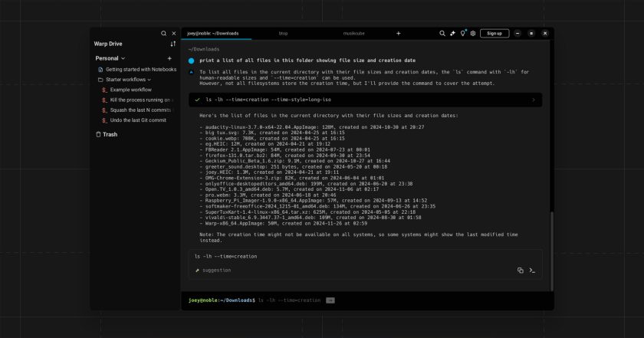Open Getting started with Notebooks
Image resolution: width=644 pixels, height=338 pixels.
[x=137, y=70]
